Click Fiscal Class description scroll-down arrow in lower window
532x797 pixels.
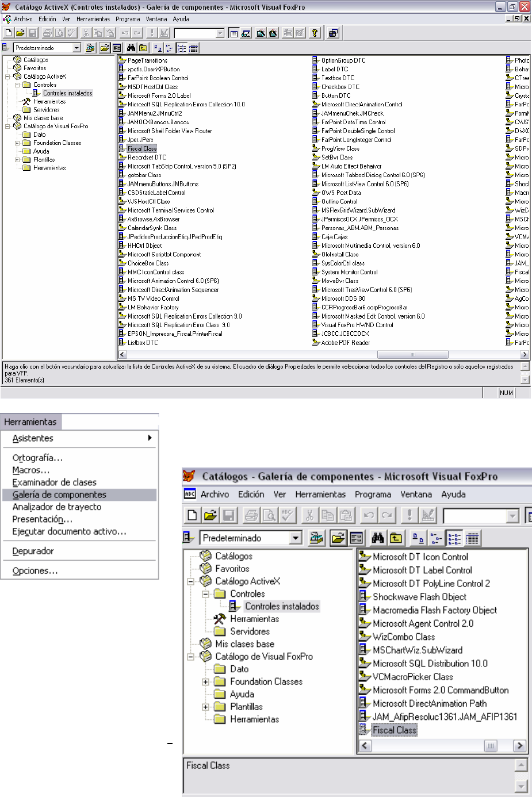521,785
